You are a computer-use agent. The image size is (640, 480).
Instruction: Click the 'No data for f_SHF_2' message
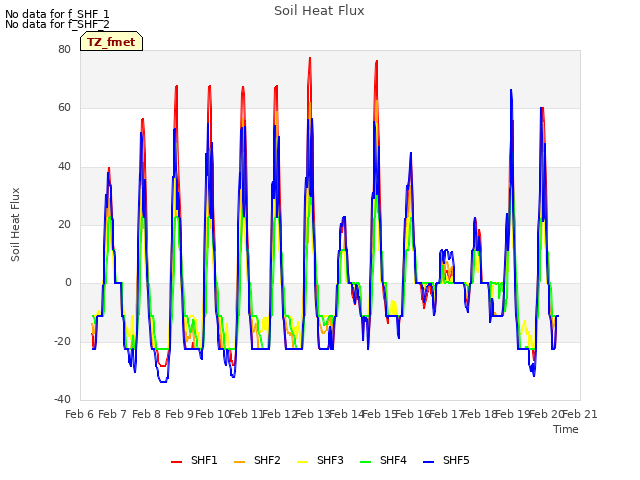pyautogui.click(x=57, y=24)
